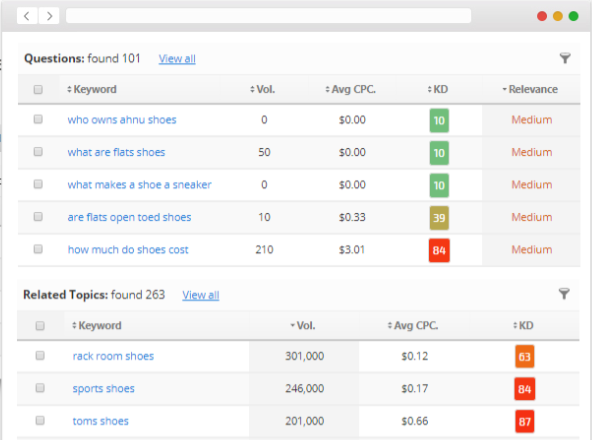The height and width of the screenshot is (440, 592).
Task: Click the KD 39 badge for 'are flats open toed shoes'
Action: [x=439, y=218]
